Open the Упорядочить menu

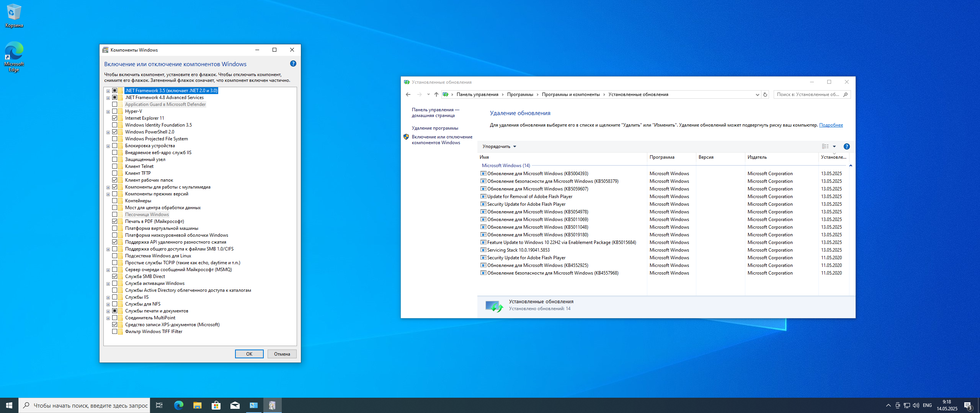point(499,146)
